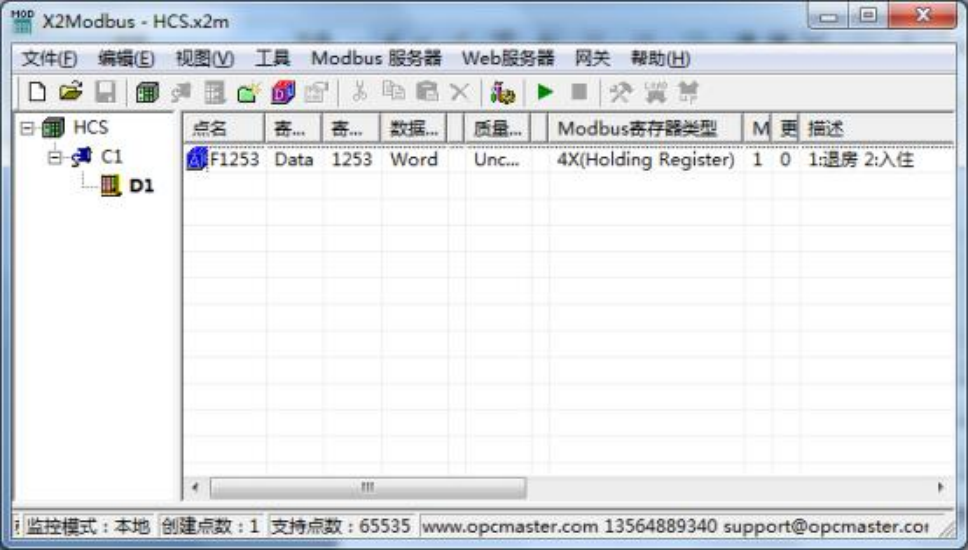968x550 pixels.
Task: Select device D1 in the tree
Action: pos(141,186)
